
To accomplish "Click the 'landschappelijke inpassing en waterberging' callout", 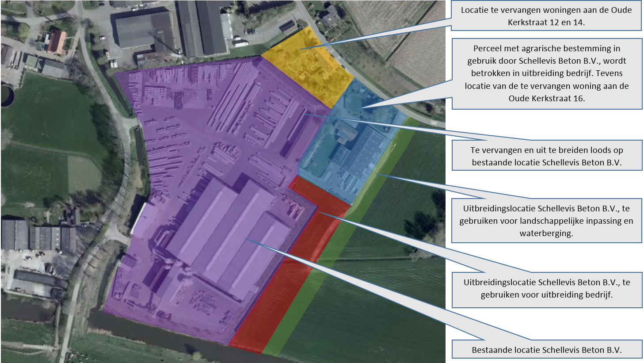I will point(547,221).
